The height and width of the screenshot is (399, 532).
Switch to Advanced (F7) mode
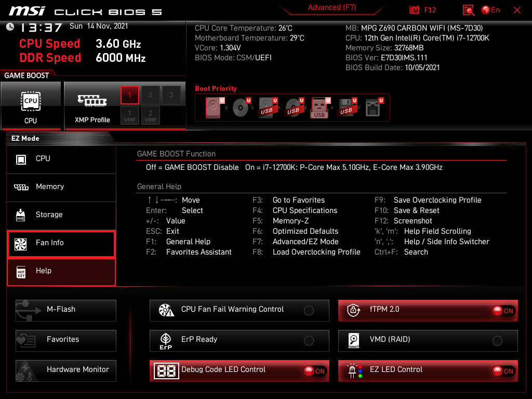[331, 7]
